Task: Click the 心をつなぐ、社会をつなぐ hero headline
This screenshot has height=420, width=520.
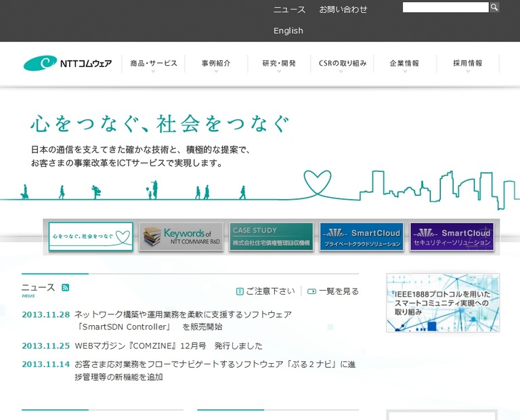Action: 160,123
